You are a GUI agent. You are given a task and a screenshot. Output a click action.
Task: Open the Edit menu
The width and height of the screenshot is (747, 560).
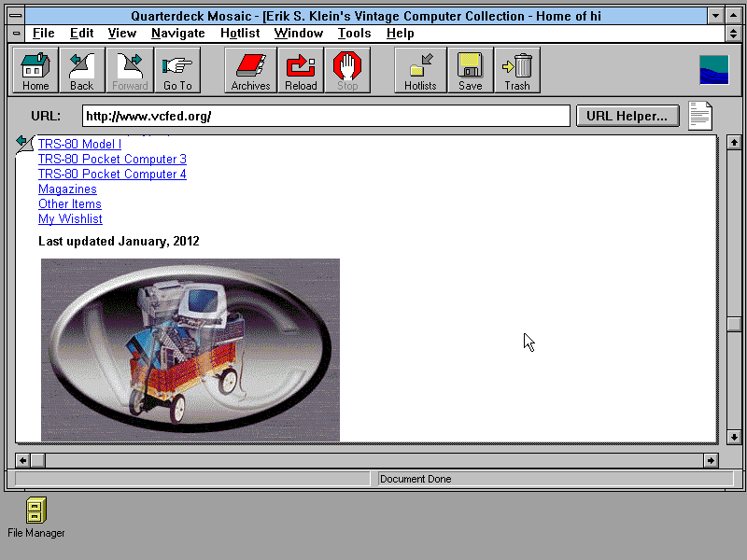pyautogui.click(x=81, y=34)
